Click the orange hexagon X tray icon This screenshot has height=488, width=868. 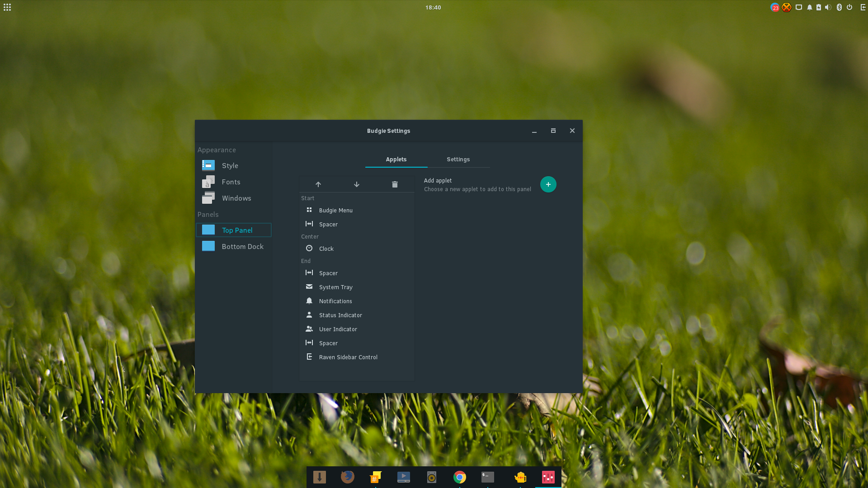[787, 7]
